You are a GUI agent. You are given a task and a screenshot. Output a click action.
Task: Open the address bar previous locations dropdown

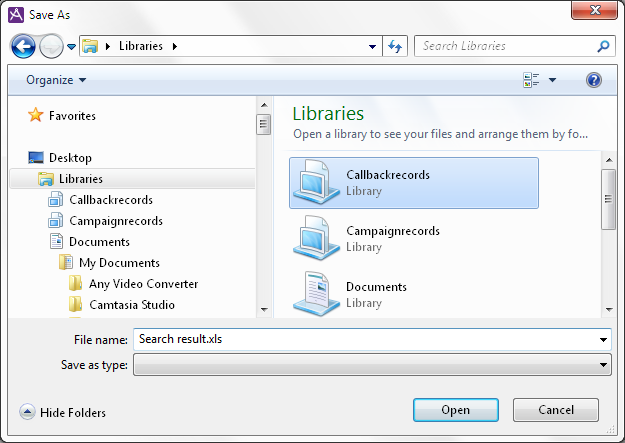point(372,46)
